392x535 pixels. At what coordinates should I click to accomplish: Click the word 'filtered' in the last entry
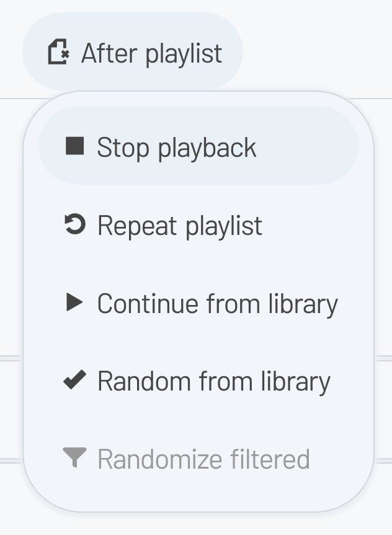(270, 459)
